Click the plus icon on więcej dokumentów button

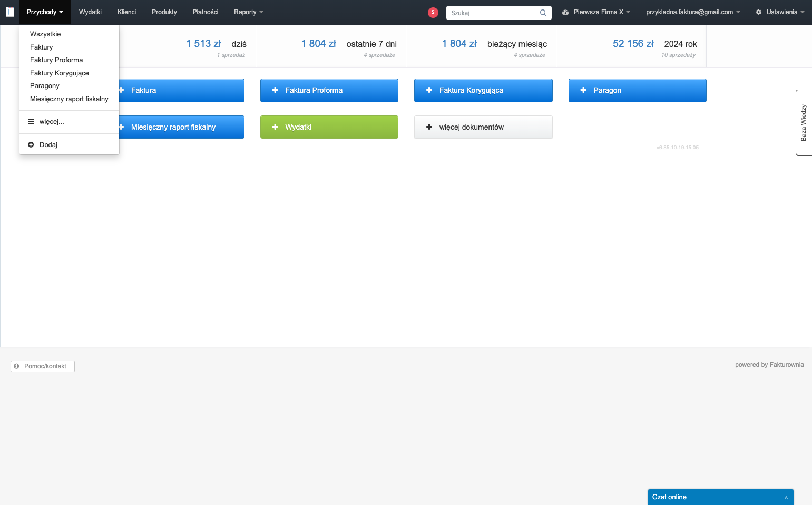pyautogui.click(x=429, y=127)
